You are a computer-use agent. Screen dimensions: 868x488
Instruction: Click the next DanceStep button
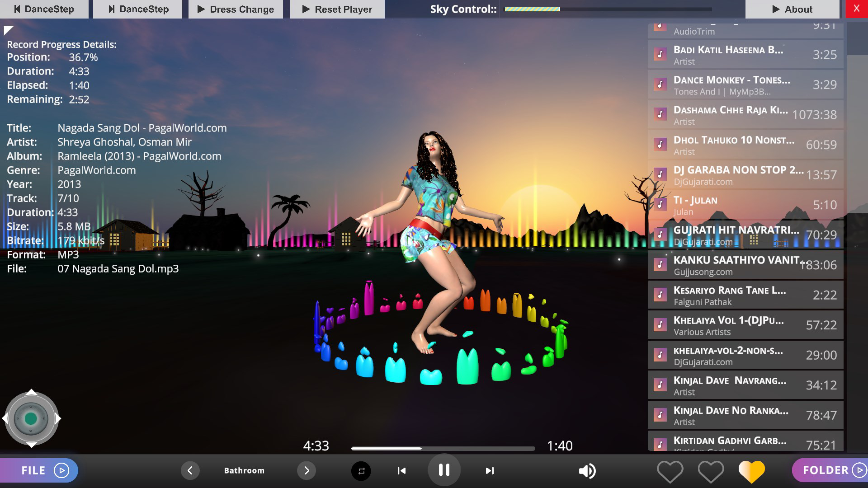click(137, 9)
